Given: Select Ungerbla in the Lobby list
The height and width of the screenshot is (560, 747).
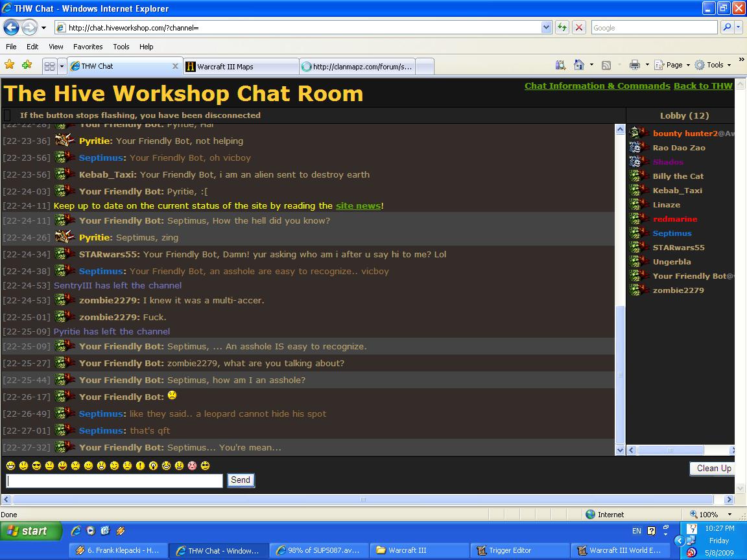Looking at the screenshot, I should 672,262.
